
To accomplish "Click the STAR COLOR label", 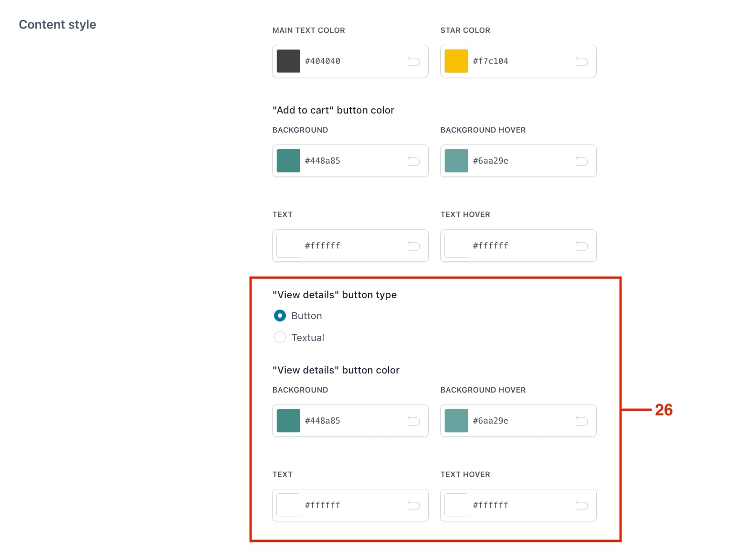I will 465,31.
